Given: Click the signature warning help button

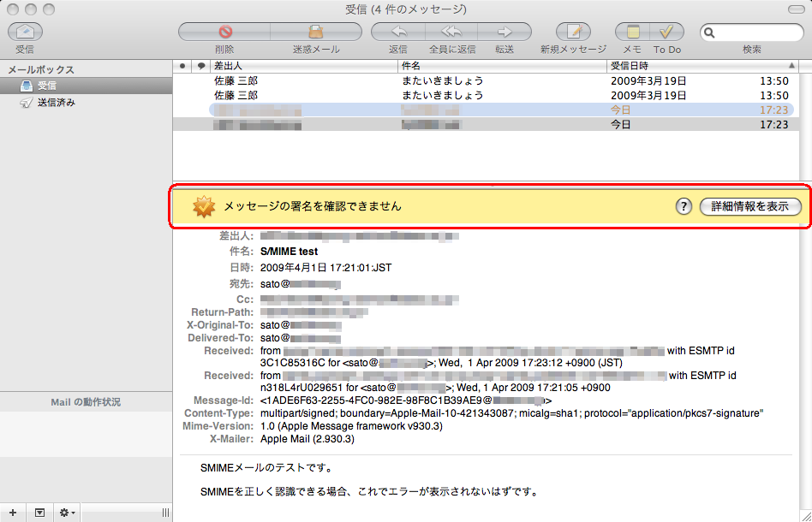Looking at the screenshot, I should click(x=684, y=206).
